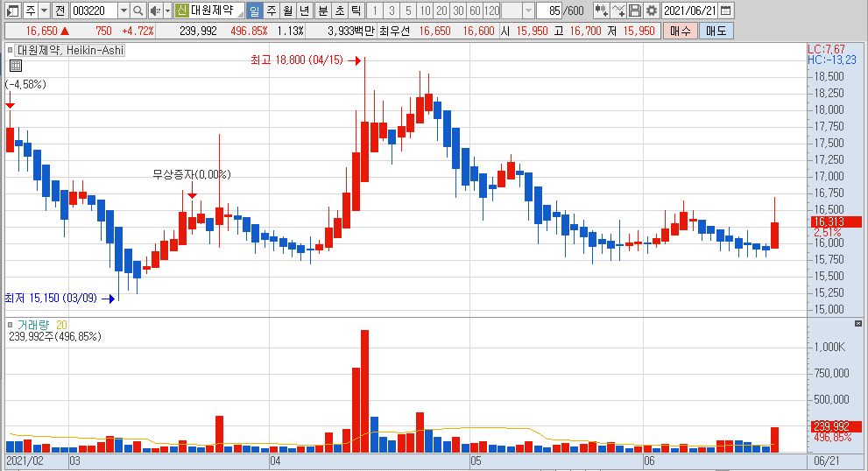Switch to 주 weekly period tab
The height and width of the screenshot is (471, 868).
[x=272, y=10]
